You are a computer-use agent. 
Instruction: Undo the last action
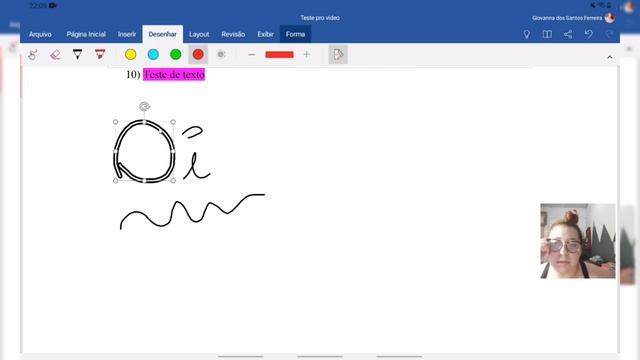(589, 34)
